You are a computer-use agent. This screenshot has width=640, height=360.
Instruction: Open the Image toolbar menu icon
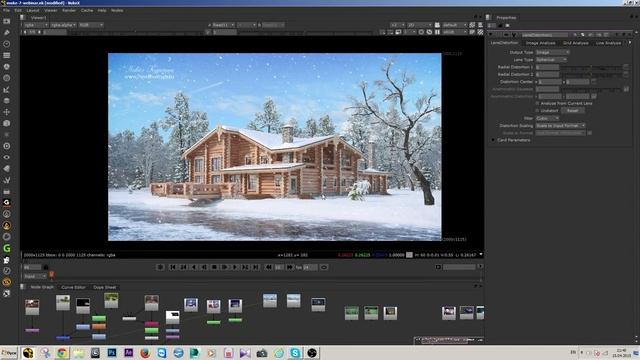7,21
